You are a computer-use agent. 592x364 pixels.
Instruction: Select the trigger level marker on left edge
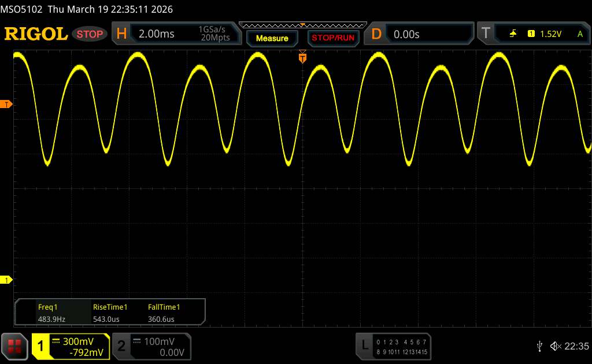[7, 104]
